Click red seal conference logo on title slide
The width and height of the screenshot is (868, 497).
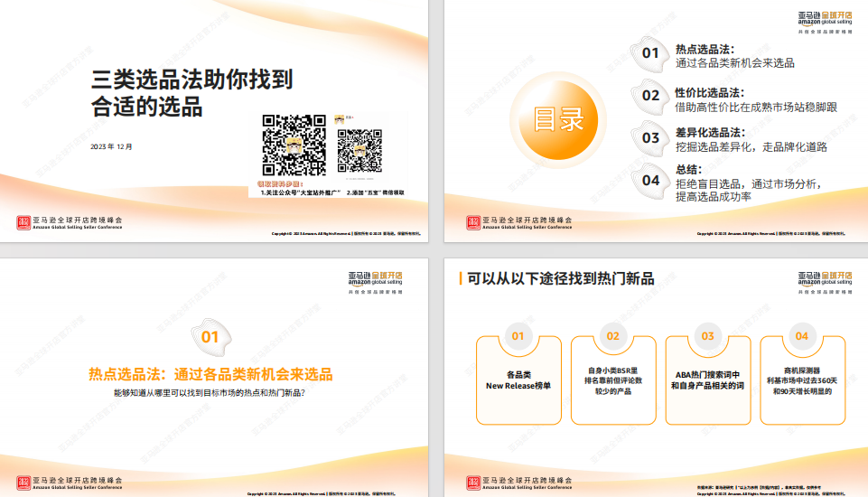[23, 222]
